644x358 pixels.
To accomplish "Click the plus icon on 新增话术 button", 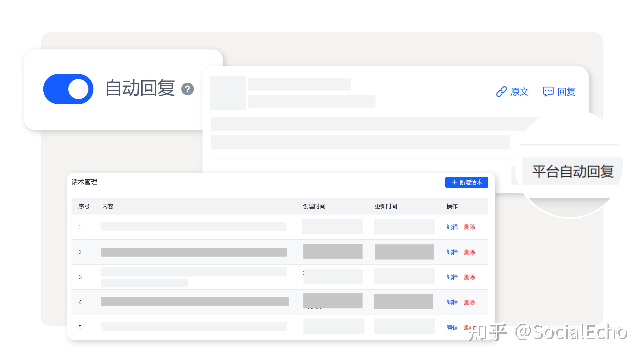I will (x=454, y=182).
